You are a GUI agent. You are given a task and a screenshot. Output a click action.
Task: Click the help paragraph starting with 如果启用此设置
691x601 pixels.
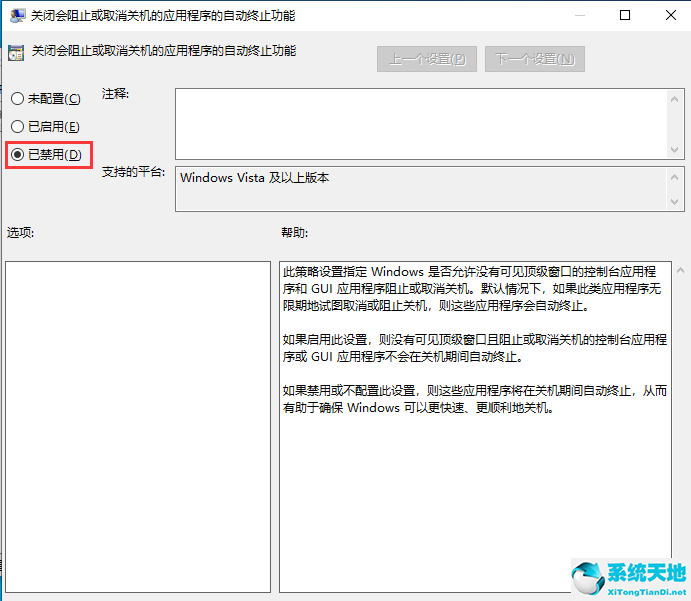click(475, 348)
